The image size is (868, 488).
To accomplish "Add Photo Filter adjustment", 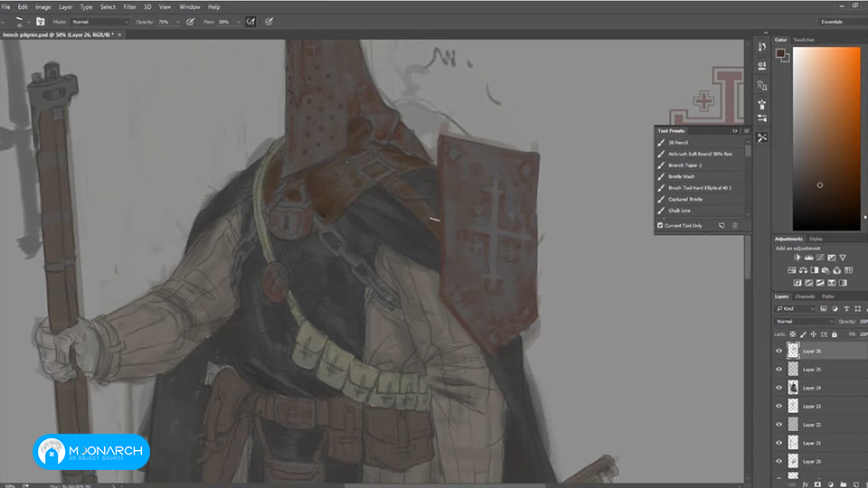I will (826, 270).
